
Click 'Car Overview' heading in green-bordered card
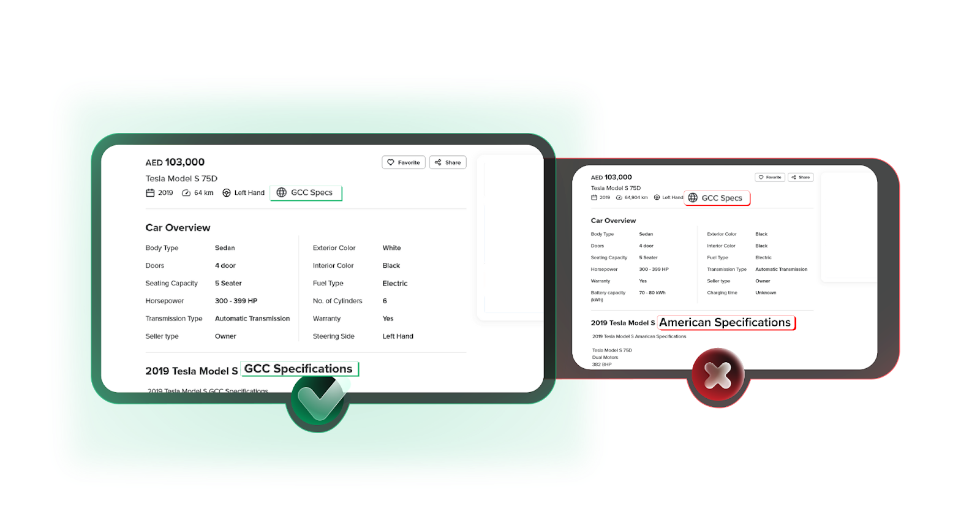coord(178,228)
